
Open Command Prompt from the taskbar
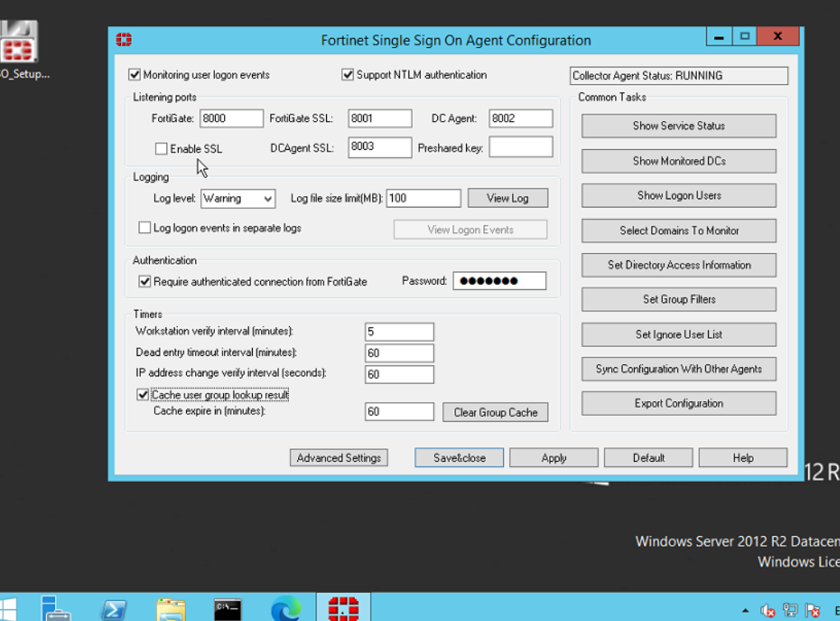(227, 609)
